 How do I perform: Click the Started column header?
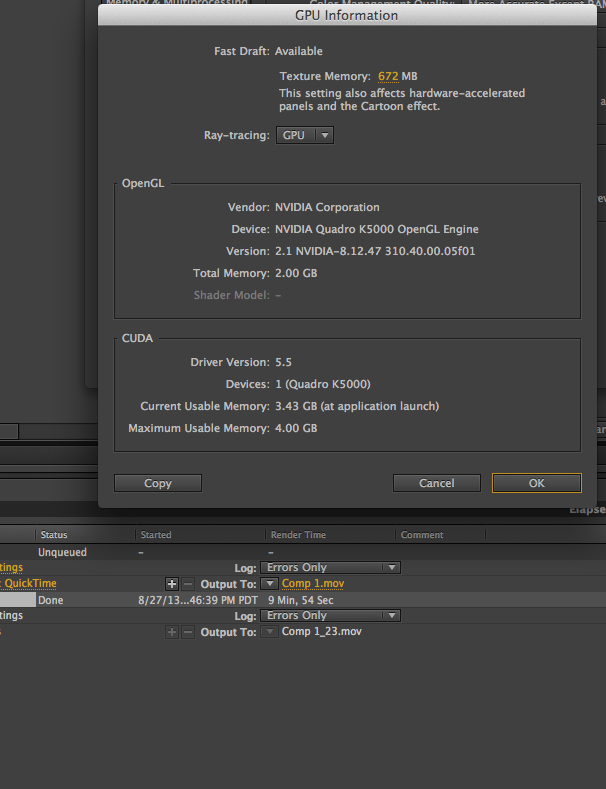156,534
